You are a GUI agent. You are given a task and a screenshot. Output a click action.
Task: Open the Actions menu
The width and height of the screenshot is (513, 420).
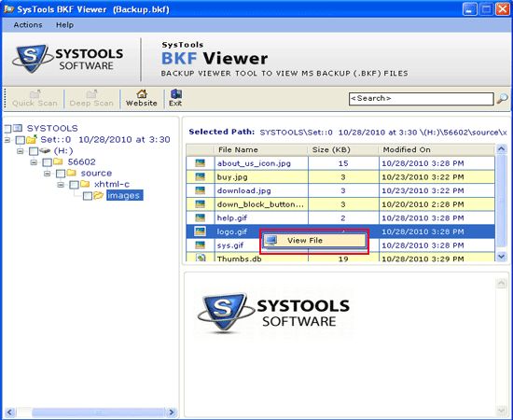(28, 25)
